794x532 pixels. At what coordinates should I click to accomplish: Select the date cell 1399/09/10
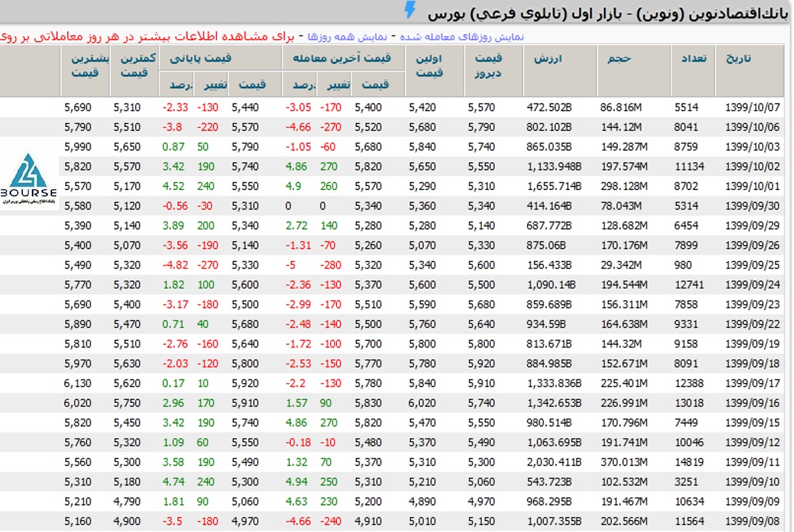point(752,482)
